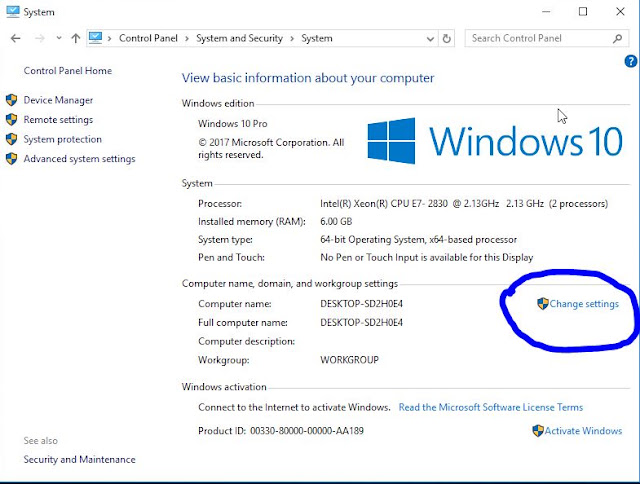Click the View basic information heading
This screenshot has width=640, height=484.
(x=308, y=78)
